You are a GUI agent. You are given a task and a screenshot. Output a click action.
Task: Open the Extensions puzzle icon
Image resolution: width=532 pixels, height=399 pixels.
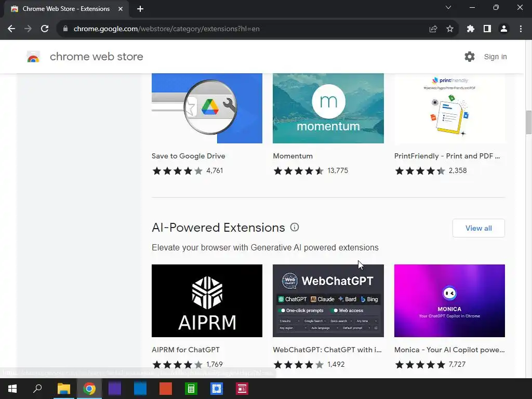470,29
